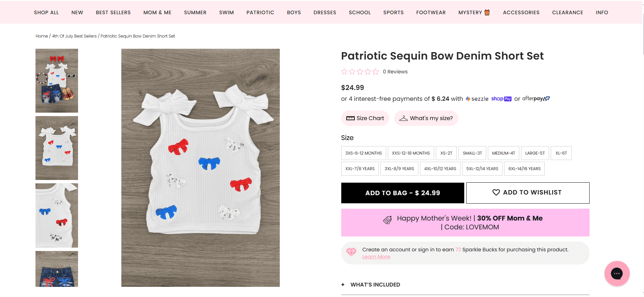Rate the product using the first star
644x297 pixels.
click(345, 71)
